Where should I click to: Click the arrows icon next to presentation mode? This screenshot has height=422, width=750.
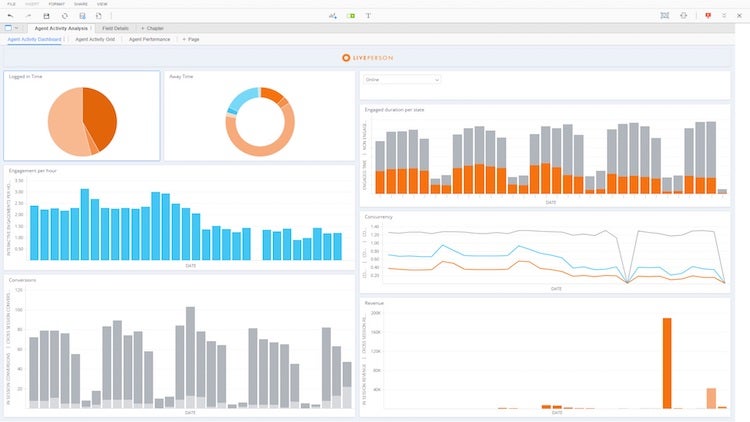pos(684,16)
